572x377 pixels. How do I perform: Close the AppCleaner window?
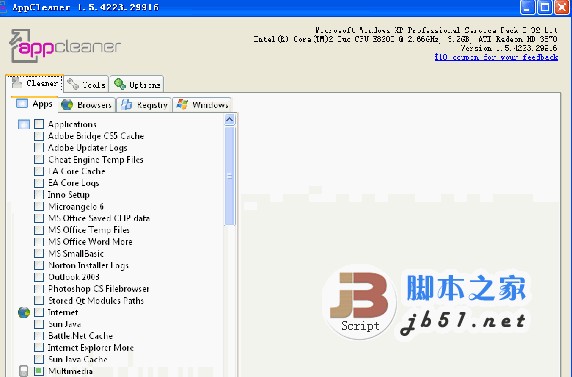(x=562, y=7)
